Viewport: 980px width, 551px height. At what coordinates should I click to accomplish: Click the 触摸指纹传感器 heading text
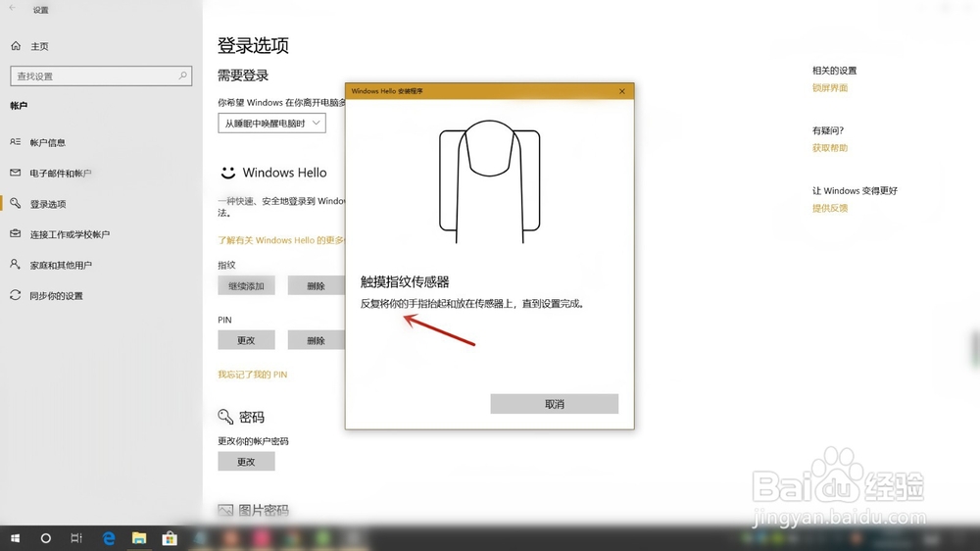tap(405, 282)
